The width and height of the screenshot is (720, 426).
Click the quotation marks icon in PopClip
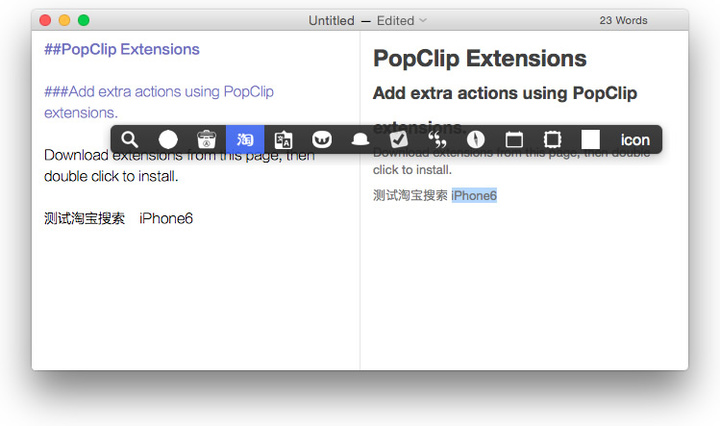point(437,140)
